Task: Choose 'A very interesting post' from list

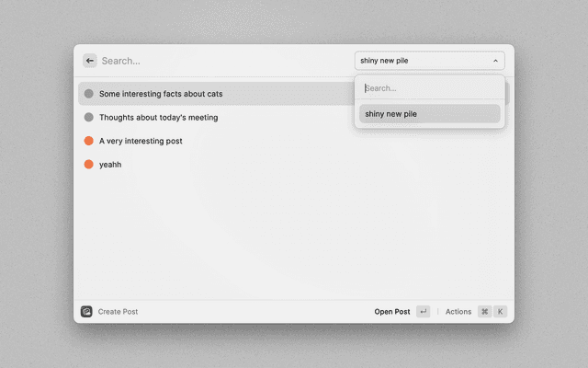Action: pos(141,141)
